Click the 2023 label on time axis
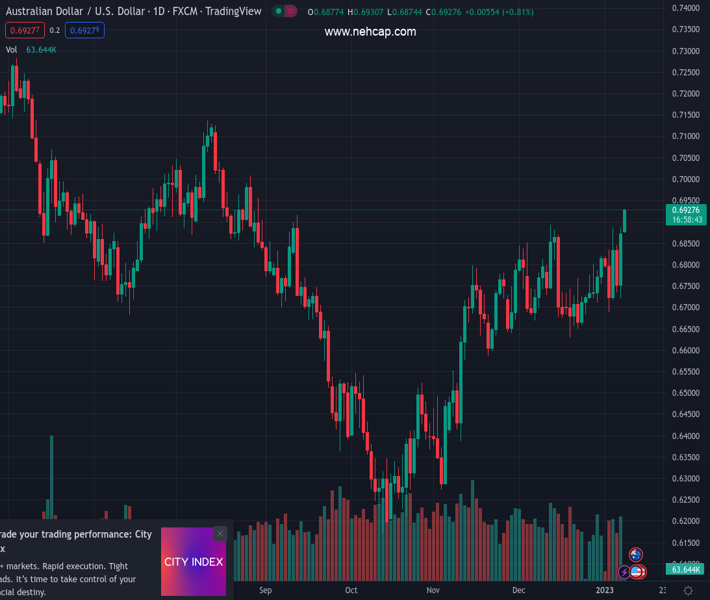This screenshot has height=600, width=710. 604,591
